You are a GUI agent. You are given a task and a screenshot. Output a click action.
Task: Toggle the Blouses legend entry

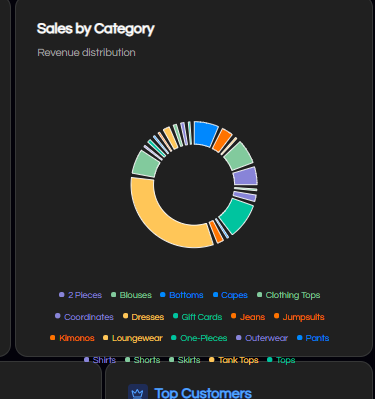pos(131,295)
